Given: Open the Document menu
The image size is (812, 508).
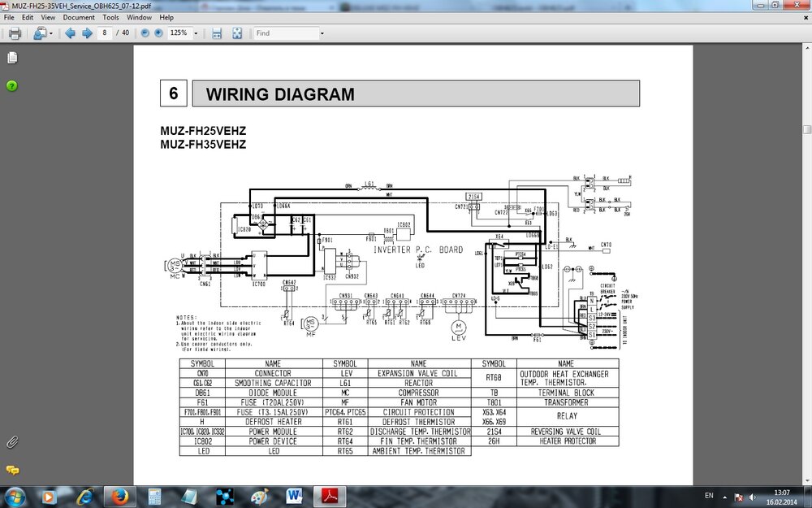Looking at the screenshot, I should pos(79,17).
